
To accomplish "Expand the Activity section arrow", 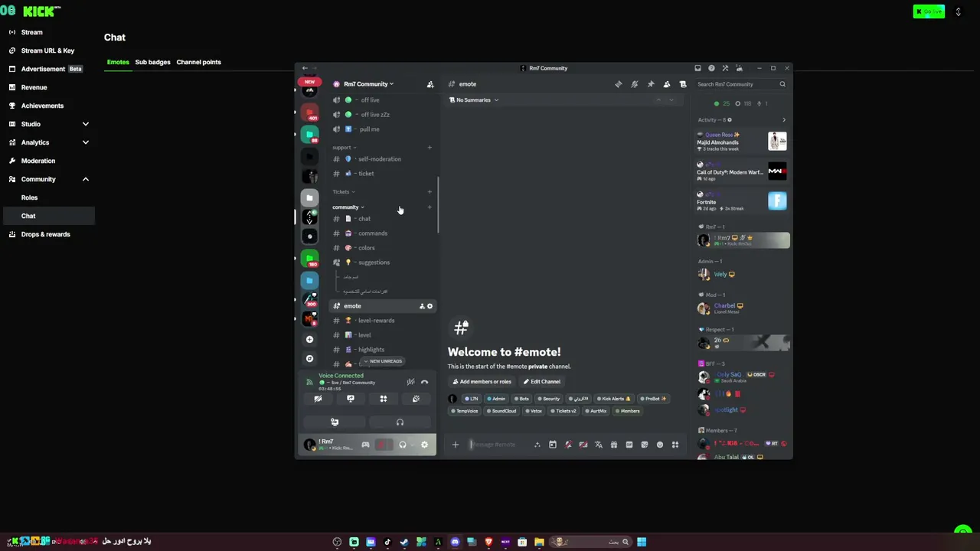I will tap(784, 120).
